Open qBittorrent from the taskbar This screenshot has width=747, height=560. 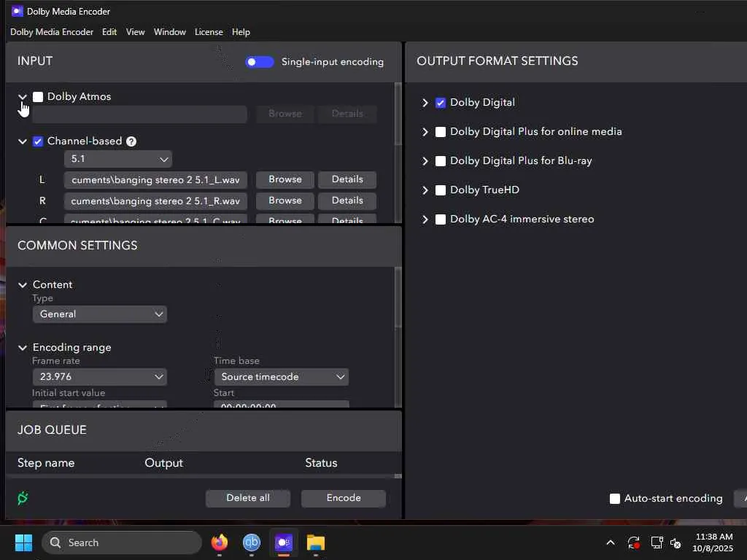tap(252, 542)
